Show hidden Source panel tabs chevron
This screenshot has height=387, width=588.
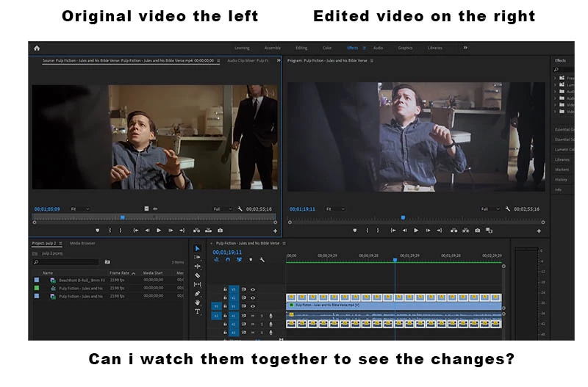279,60
